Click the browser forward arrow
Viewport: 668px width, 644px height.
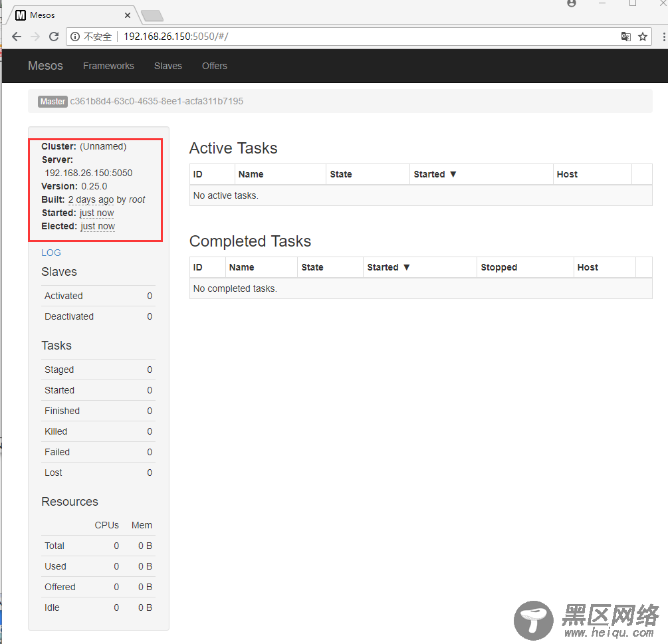(x=35, y=37)
